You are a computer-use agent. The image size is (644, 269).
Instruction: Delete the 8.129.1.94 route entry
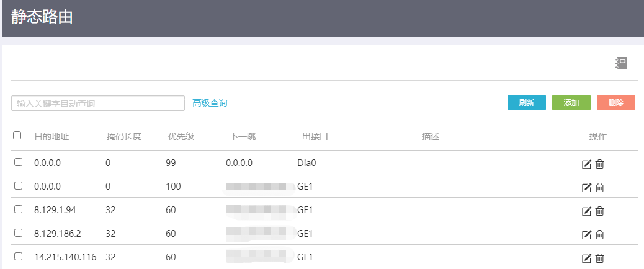(x=600, y=211)
